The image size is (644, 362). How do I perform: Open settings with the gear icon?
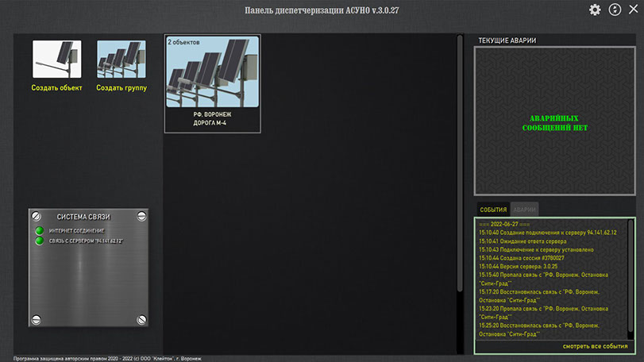[x=595, y=10]
